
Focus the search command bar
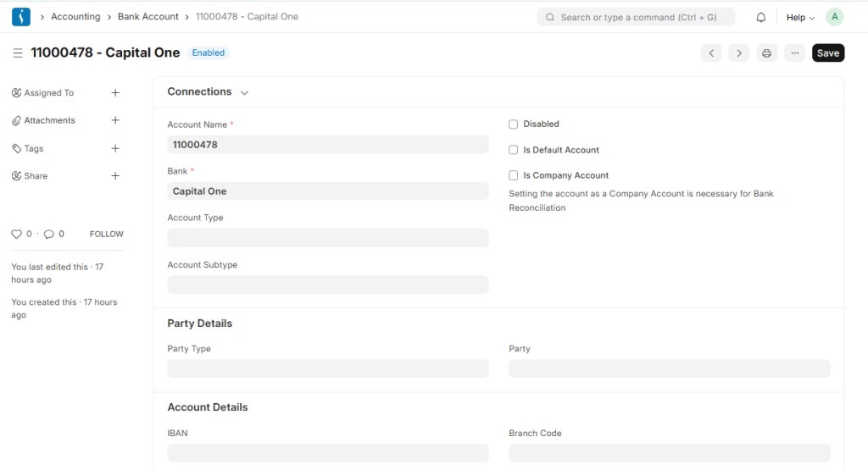pos(636,17)
